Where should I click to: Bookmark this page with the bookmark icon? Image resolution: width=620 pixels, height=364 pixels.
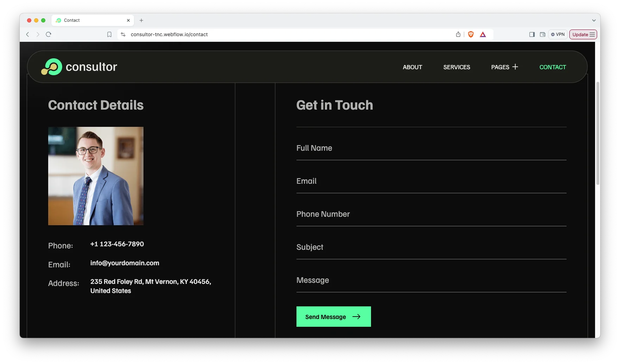(109, 34)
